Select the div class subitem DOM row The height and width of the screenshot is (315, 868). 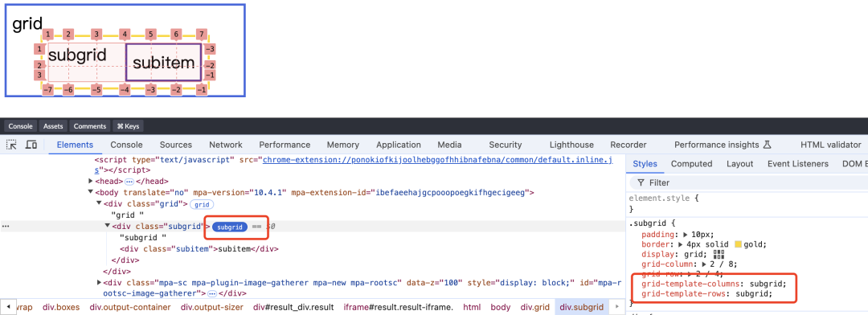tap(199, 248)
